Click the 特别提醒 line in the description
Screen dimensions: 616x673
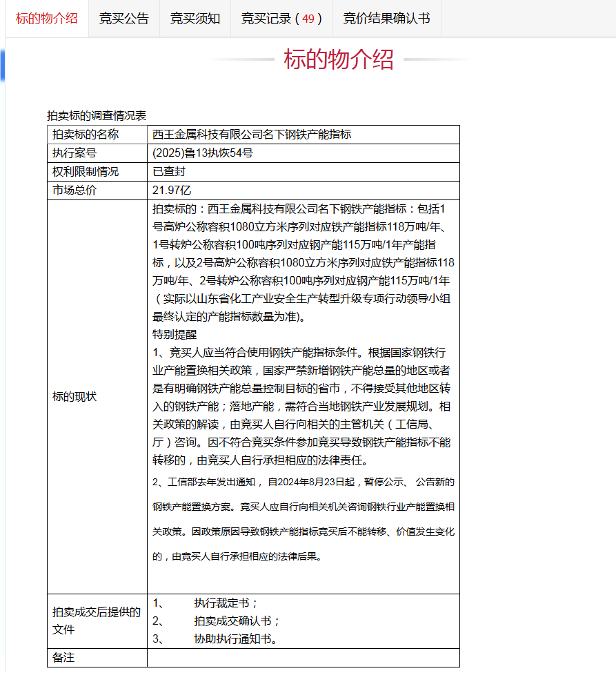pyautogui.click(x=175, y=334)
